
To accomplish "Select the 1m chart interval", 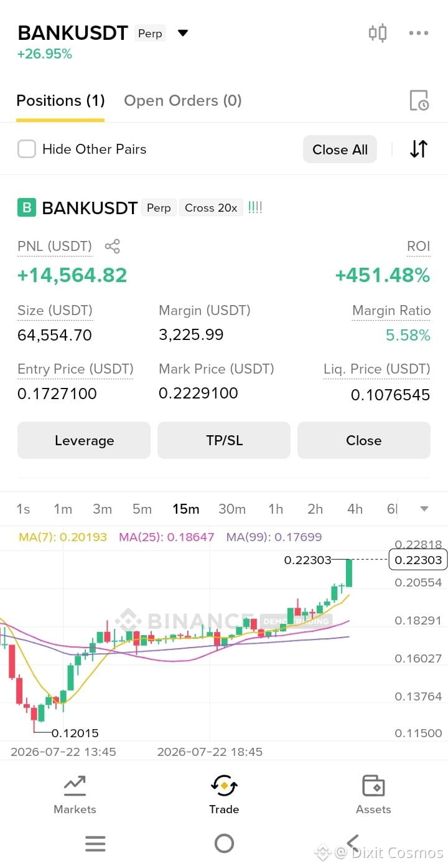I will pos(63,509).
